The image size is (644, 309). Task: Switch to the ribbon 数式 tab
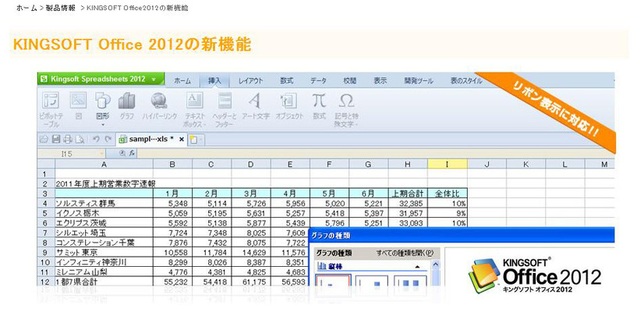(286, 81)
